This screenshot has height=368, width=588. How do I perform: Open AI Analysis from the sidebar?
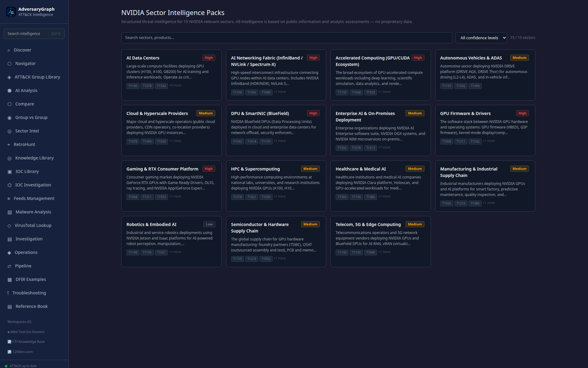[x=34, y=90]
